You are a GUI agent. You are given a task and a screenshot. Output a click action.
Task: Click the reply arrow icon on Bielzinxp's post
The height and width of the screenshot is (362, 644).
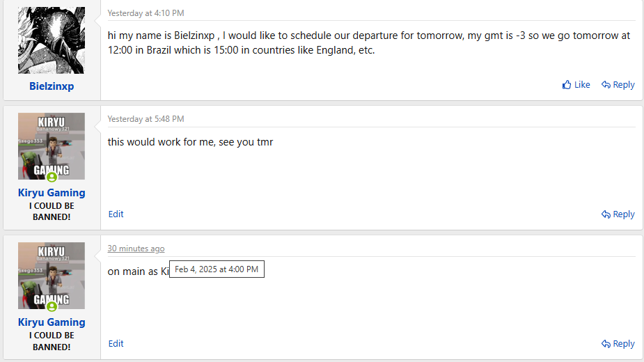(606, 85)
